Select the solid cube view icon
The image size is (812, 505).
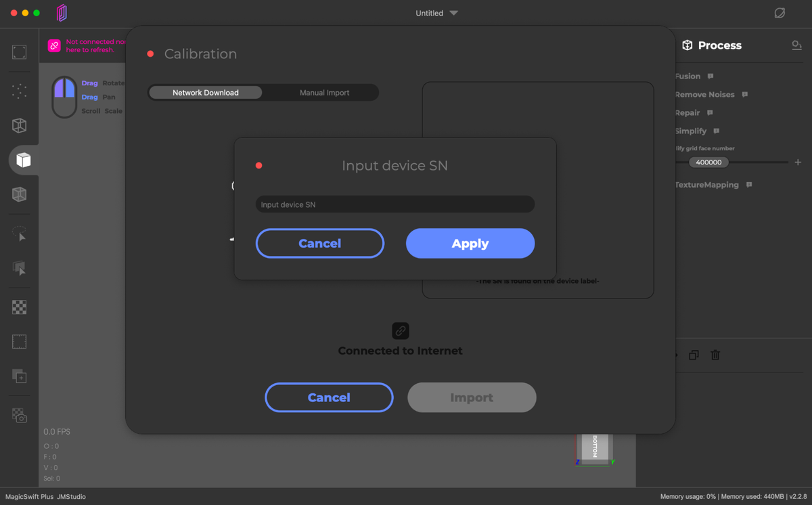click(23, 160)
